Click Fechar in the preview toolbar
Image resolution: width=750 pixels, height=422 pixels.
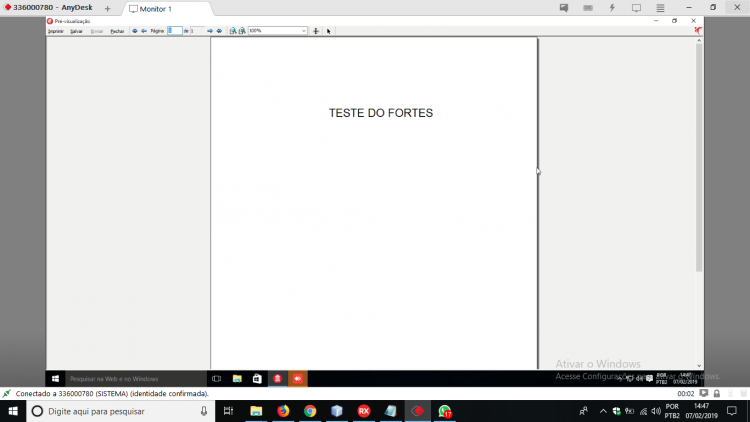(x=117, y=31)
